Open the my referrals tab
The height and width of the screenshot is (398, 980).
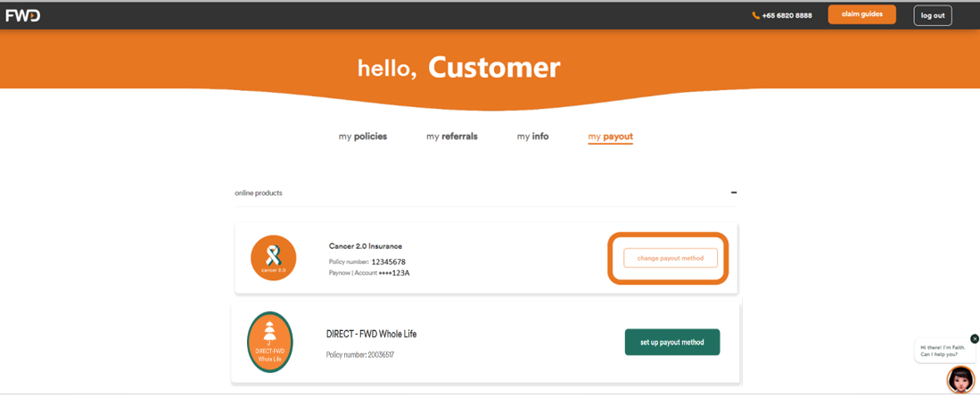click(x=451, y=137)
